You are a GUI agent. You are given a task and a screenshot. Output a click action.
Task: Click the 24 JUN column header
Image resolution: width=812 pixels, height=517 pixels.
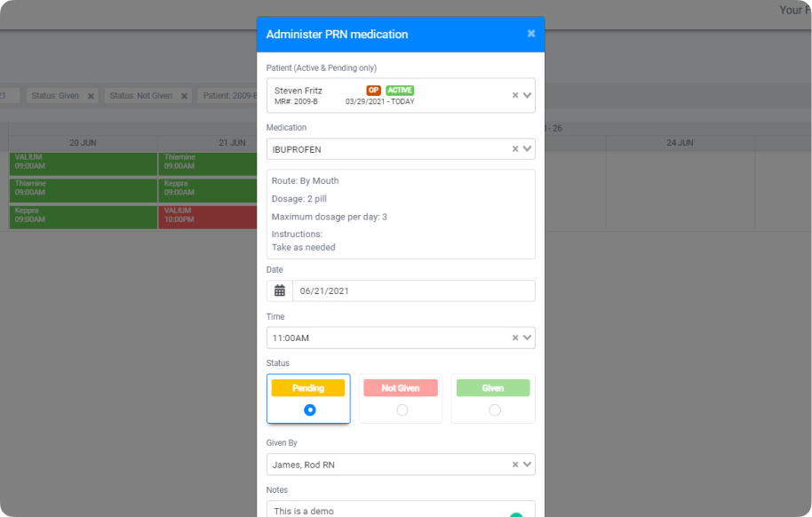point(680,143)
